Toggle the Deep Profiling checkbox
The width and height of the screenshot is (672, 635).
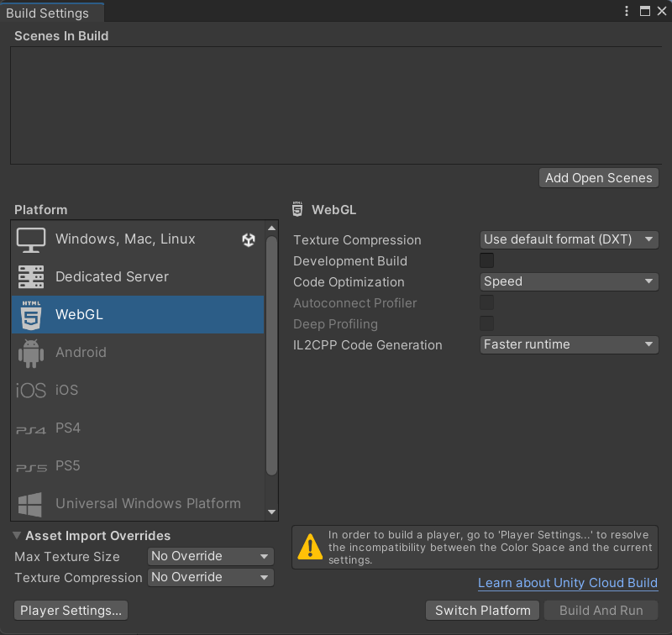[x=486, y=324]
